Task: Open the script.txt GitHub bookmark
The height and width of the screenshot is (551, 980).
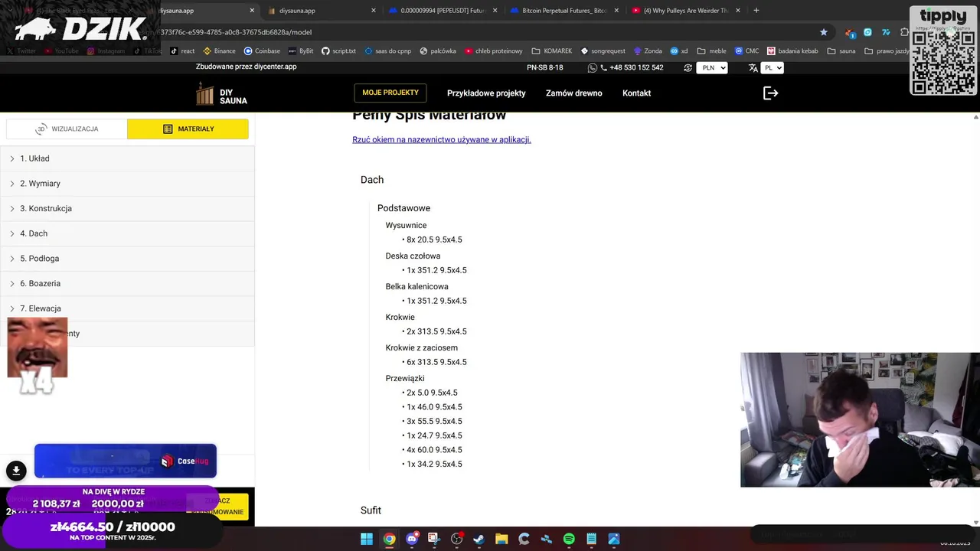Action: click(x=339, y=51)
